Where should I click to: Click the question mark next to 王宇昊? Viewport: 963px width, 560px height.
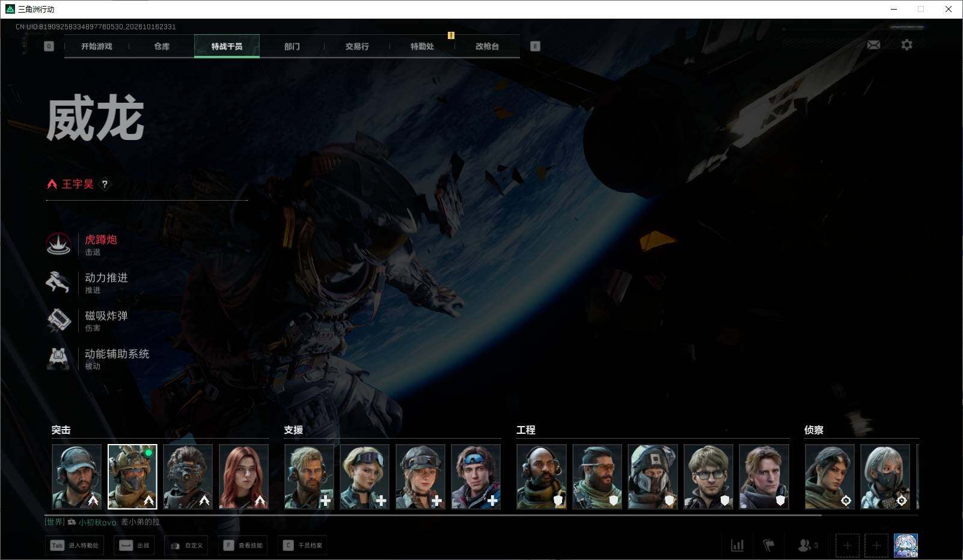point(105,184)
